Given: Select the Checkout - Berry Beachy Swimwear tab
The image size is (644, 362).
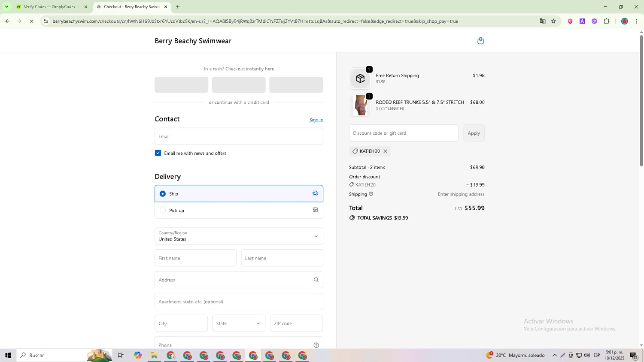Looking at the screenshot, I should (x=131, y=6).
